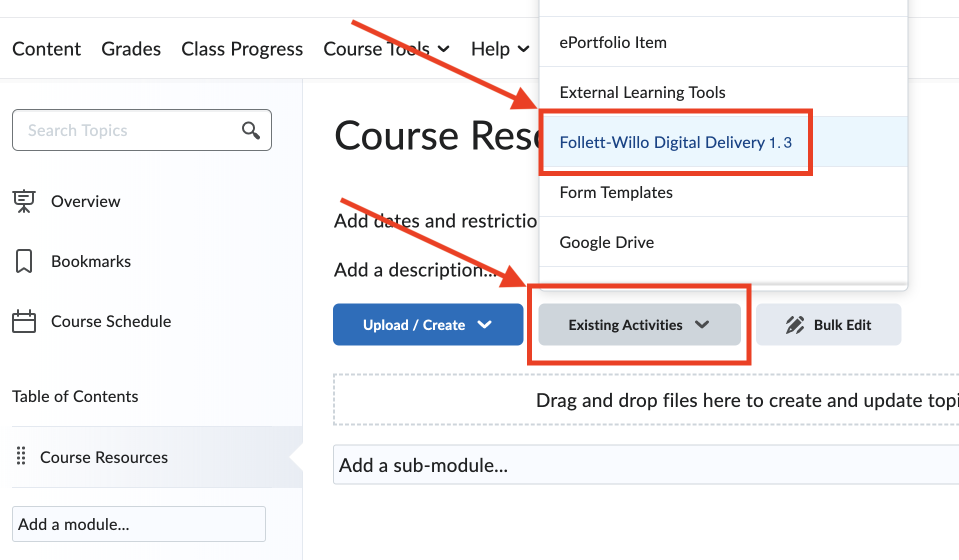Click the search magnifier icon
This screenshot has height=560, width=959.
point(251,130)
